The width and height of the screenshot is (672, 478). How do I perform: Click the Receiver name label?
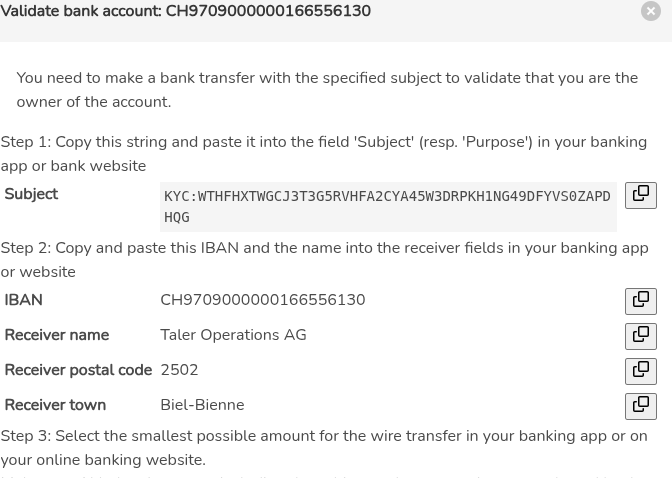point(56,335)
